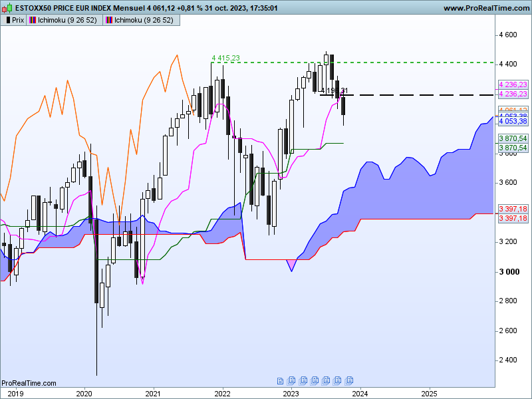Click the 4 400 price axis label
This screenshot has width=532, height=399.
click(x=508, y=64)
